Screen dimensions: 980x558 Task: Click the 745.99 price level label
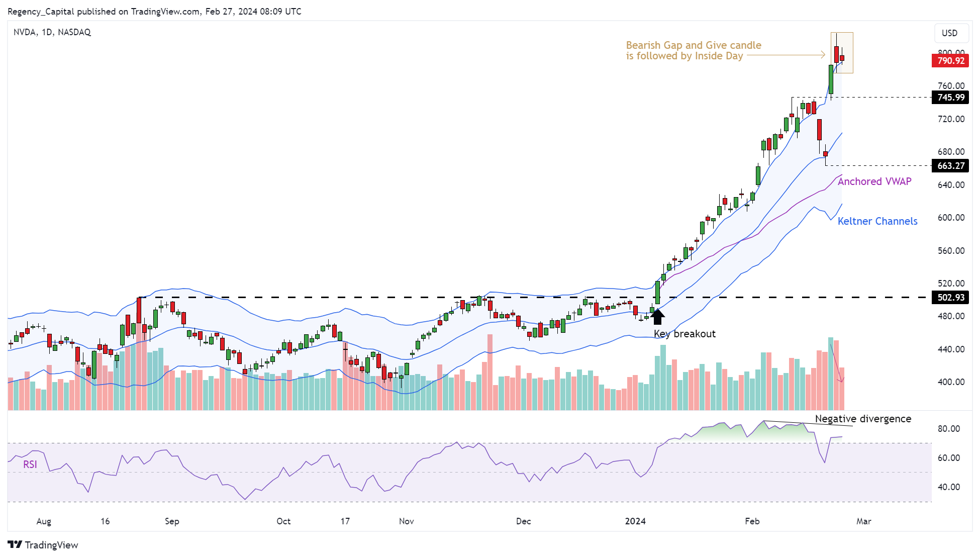(950, 98)
